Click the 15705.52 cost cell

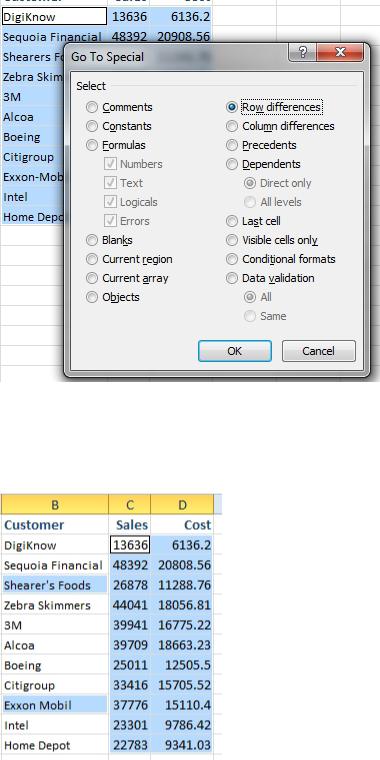coord(182,685)
